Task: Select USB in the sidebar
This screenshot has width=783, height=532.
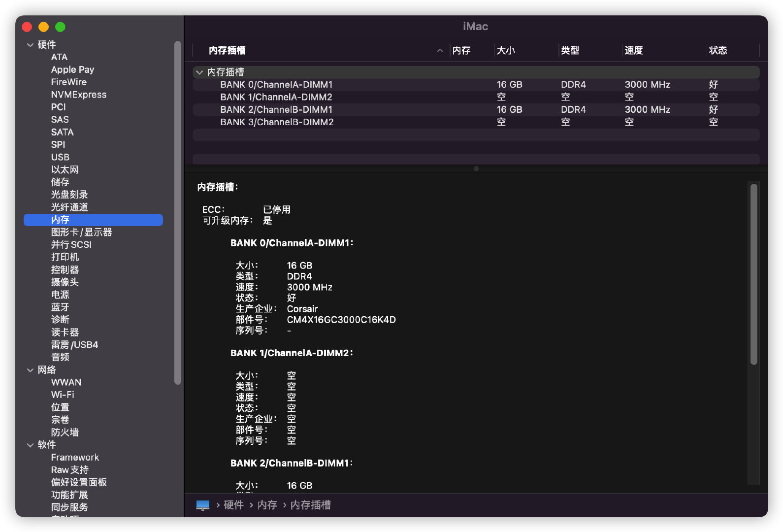Action: click(x=60, y=157)
